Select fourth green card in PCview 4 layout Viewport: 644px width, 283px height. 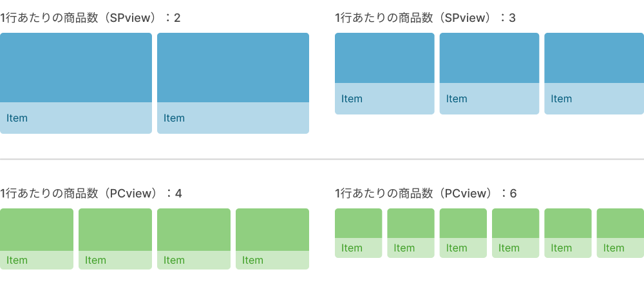pyautogui.click(x=272, y=239)
